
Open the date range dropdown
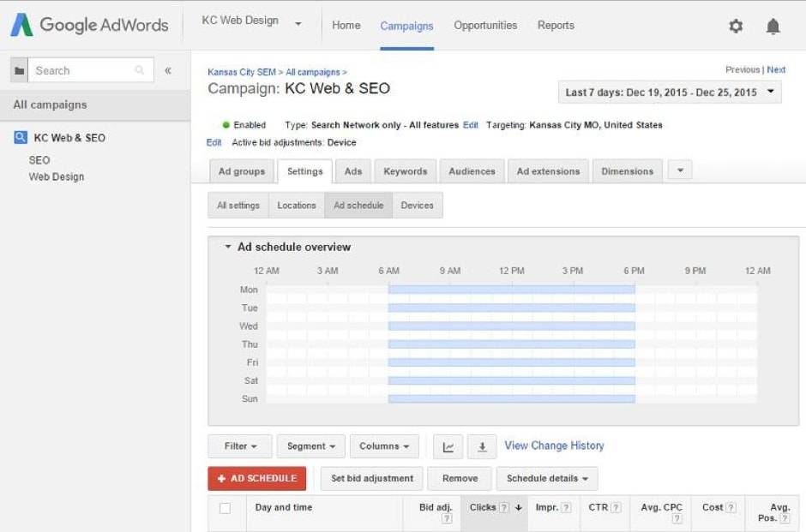[x=670, y=93]
